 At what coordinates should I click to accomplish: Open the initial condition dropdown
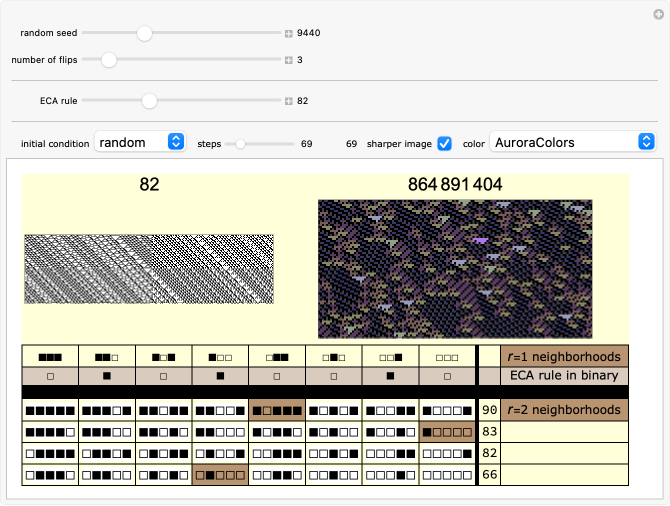pos(140,142)
